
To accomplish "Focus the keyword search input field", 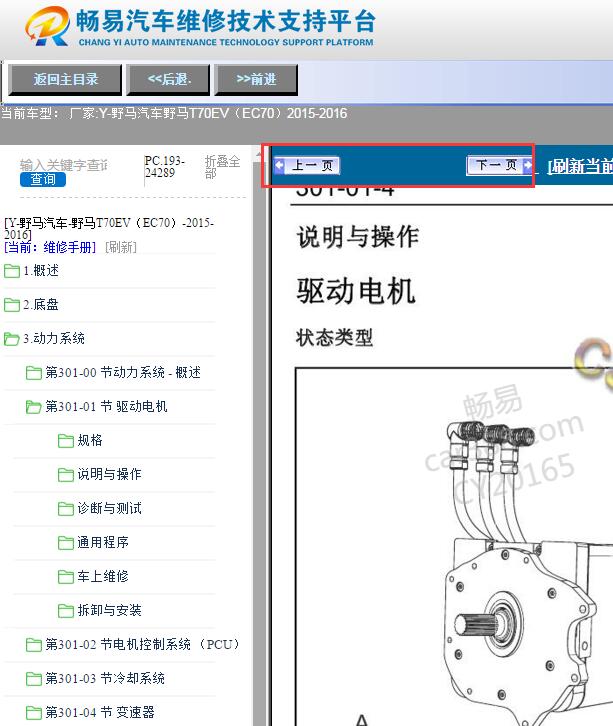I will (x=64, y=164).
